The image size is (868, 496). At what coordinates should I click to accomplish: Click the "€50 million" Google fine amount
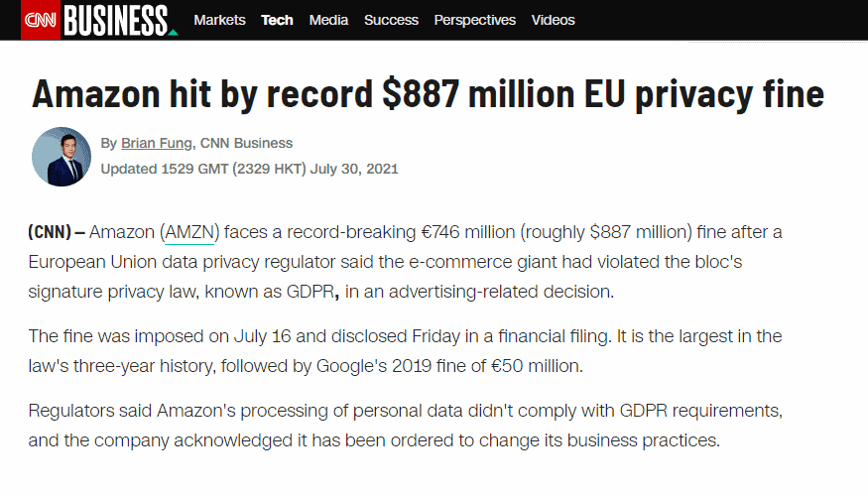(x=533, y=365)
